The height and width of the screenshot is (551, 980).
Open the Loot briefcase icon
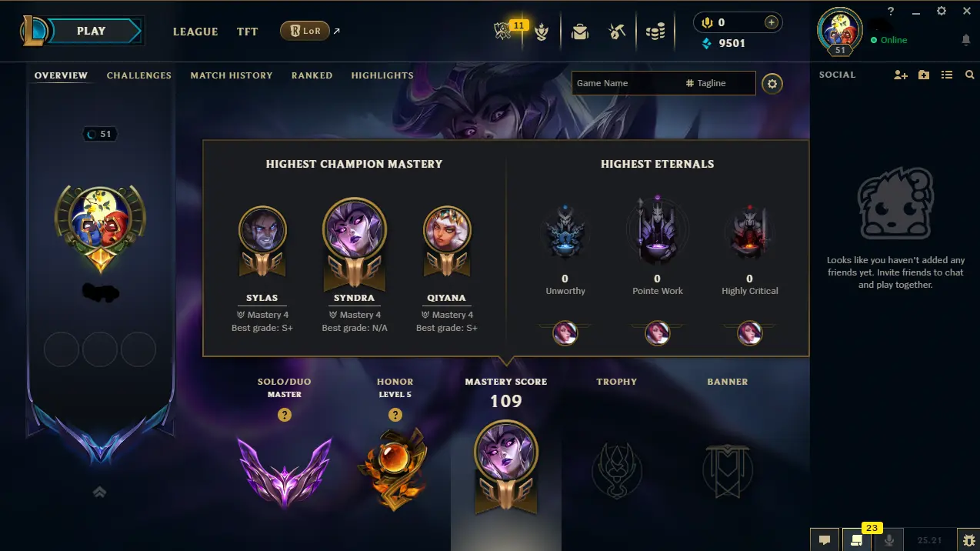tap(579, 32)
